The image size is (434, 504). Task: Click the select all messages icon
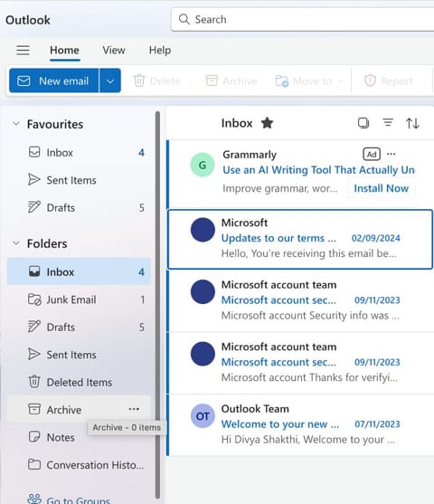click(363, 123)
